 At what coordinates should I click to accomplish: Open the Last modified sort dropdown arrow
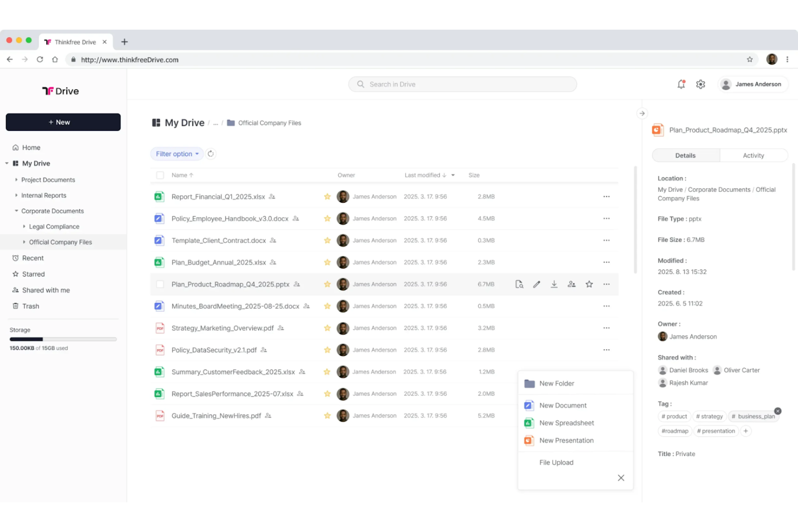[x=453, y=175]
